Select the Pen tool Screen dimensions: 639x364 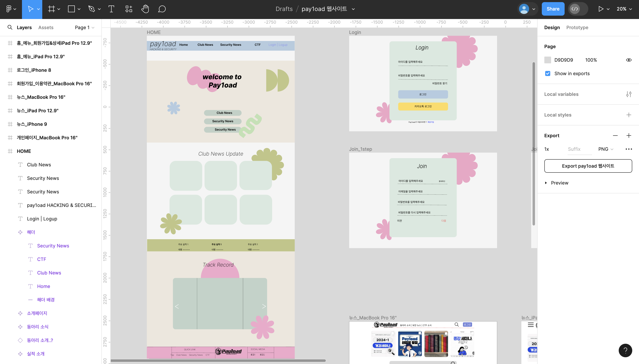tap(91, 9)
